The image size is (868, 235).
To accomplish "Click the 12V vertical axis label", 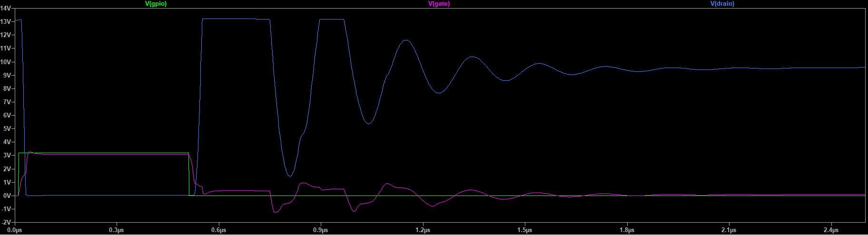I will pos(6,35).
